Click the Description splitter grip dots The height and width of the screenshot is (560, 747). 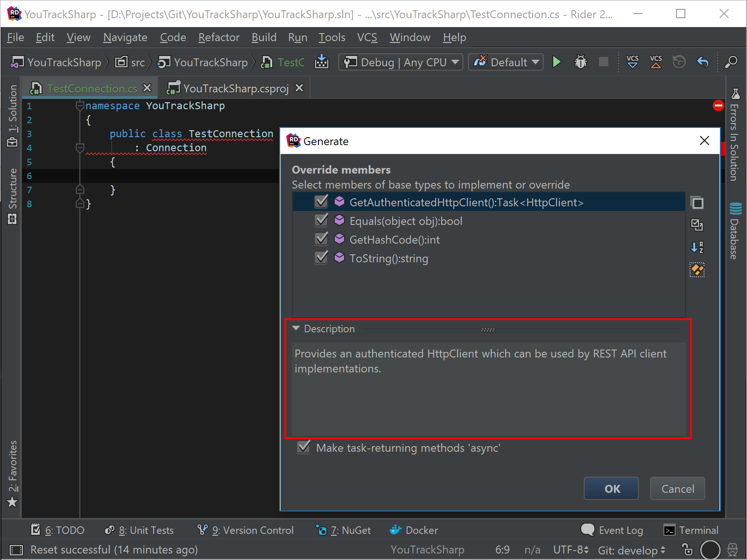[x=488, y=329]
